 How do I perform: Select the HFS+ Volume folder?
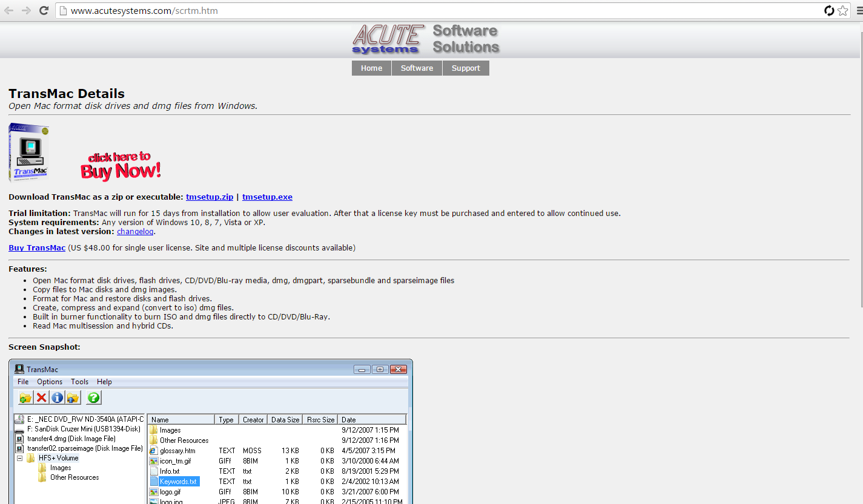pos(58,458)
